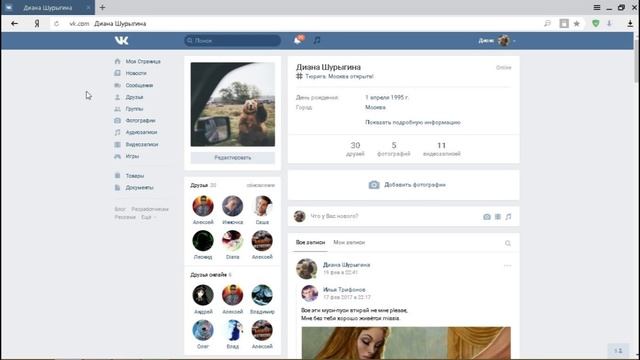Click the обновления link in Друзья block
This screenshot has height=360, width=640.
pos(260,185)
